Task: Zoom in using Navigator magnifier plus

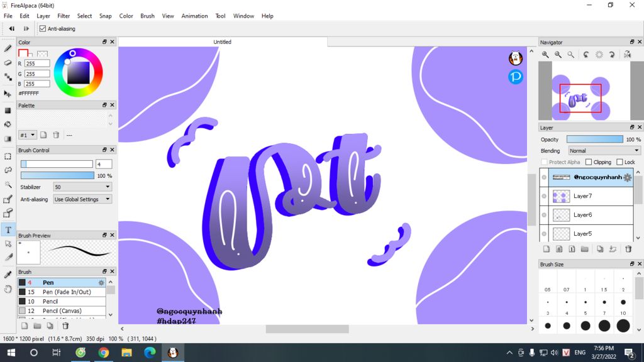Action: [x=545, y=55]
